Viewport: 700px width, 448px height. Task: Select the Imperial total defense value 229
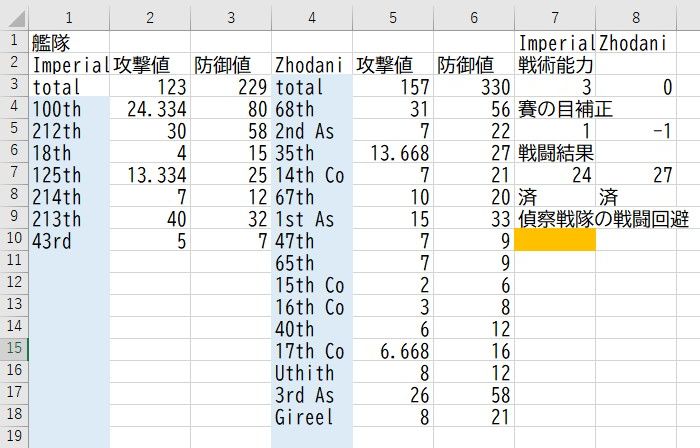[231, 86]
